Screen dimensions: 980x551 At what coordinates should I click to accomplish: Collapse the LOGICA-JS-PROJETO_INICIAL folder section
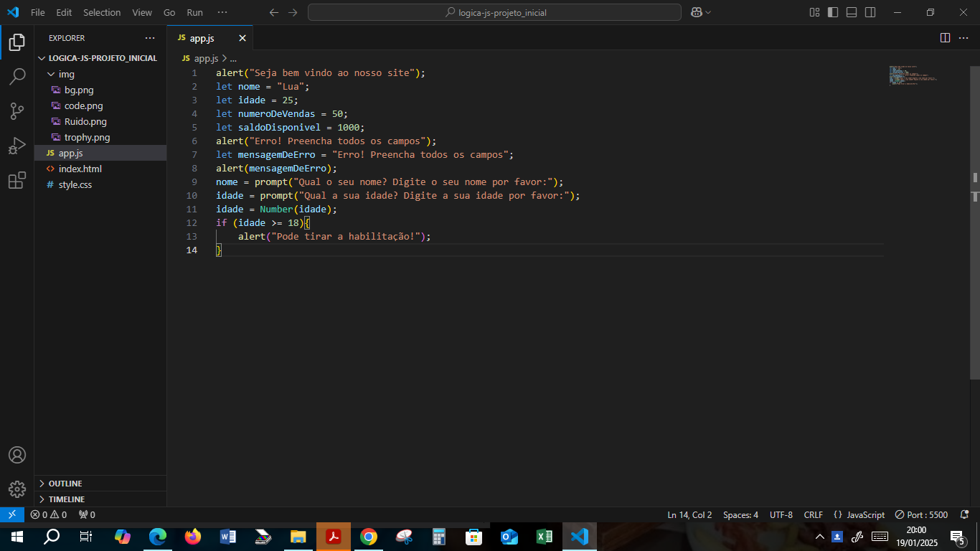pyautogui.click(x=100, y=58)
